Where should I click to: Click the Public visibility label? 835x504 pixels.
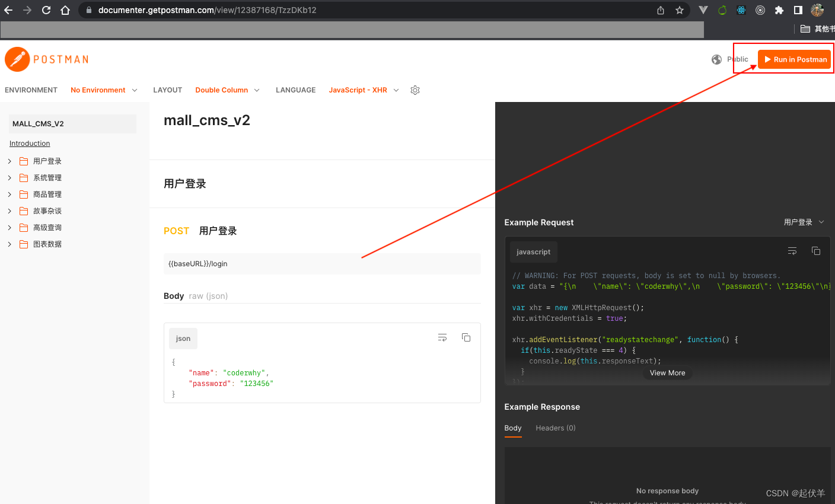[738, 59]
